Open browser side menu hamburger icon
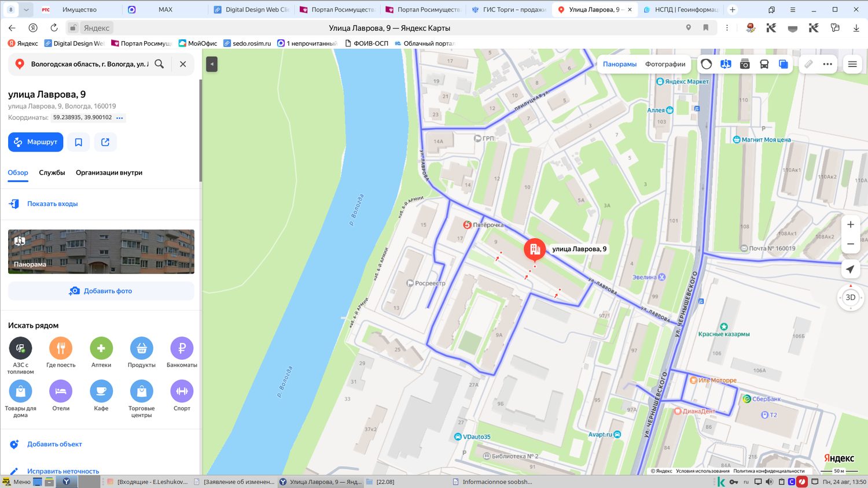Screen dimensions: 868x488 [x=793, y=9]
